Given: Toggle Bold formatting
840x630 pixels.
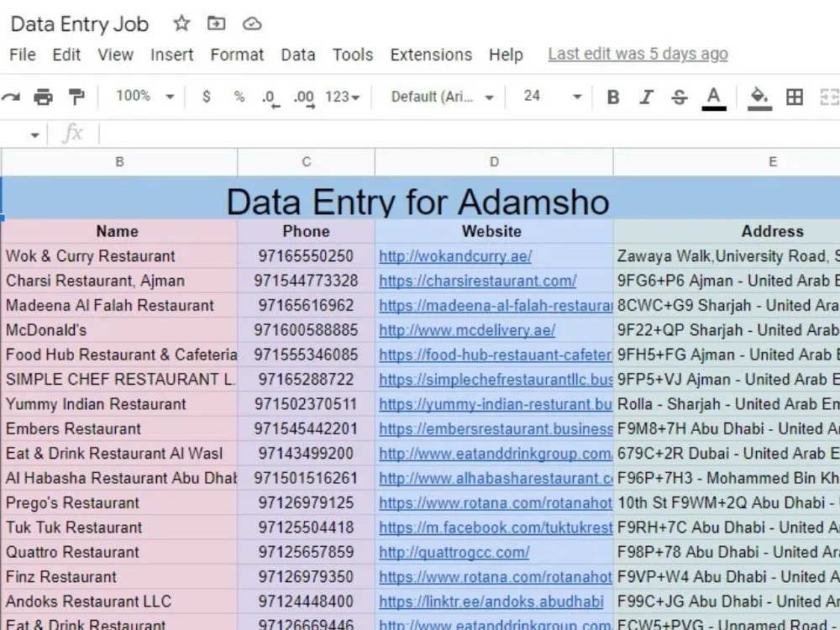Looking at the screenshot, I should click(x=613, y=97).
